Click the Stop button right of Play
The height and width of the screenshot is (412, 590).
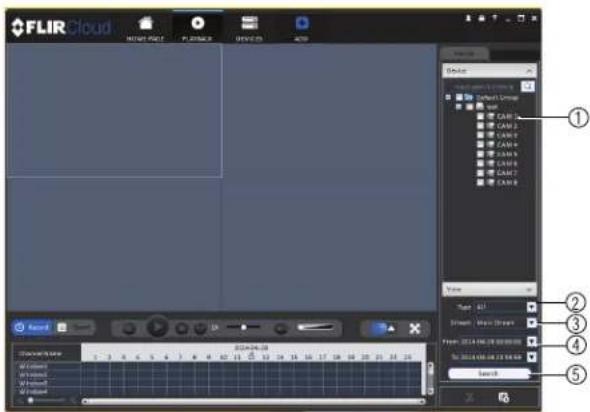click(x=182, y=328)
